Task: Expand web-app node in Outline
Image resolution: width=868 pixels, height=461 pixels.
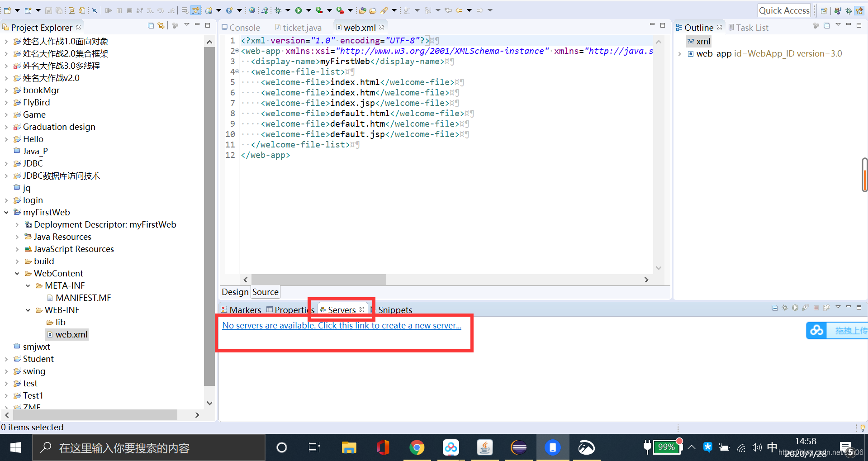Action: tap(680, 54)
